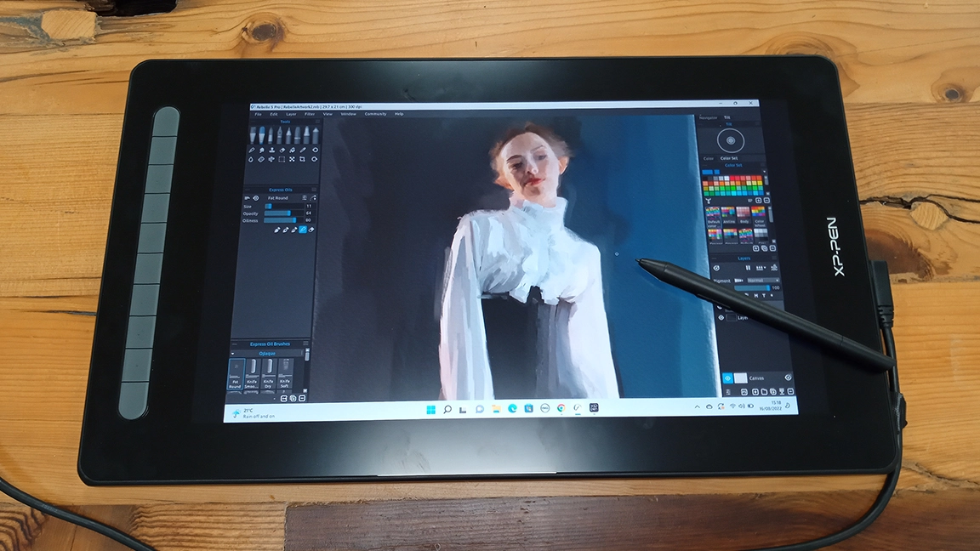
Task: Select the water drop Wet tool
Action: pos(251,159)
